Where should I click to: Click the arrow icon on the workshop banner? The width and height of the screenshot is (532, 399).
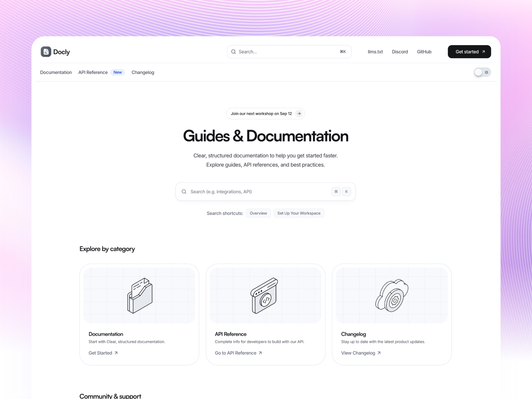click(x=298, y=113)
